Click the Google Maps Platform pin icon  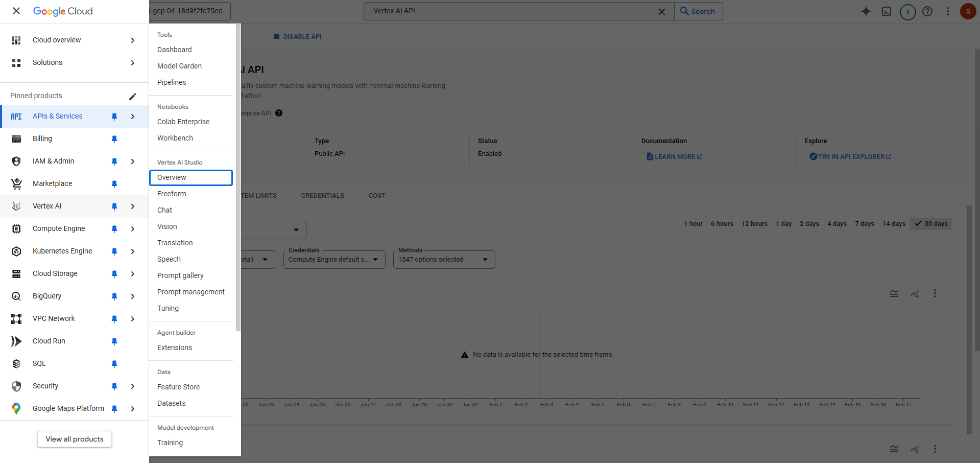click(16, 408)
